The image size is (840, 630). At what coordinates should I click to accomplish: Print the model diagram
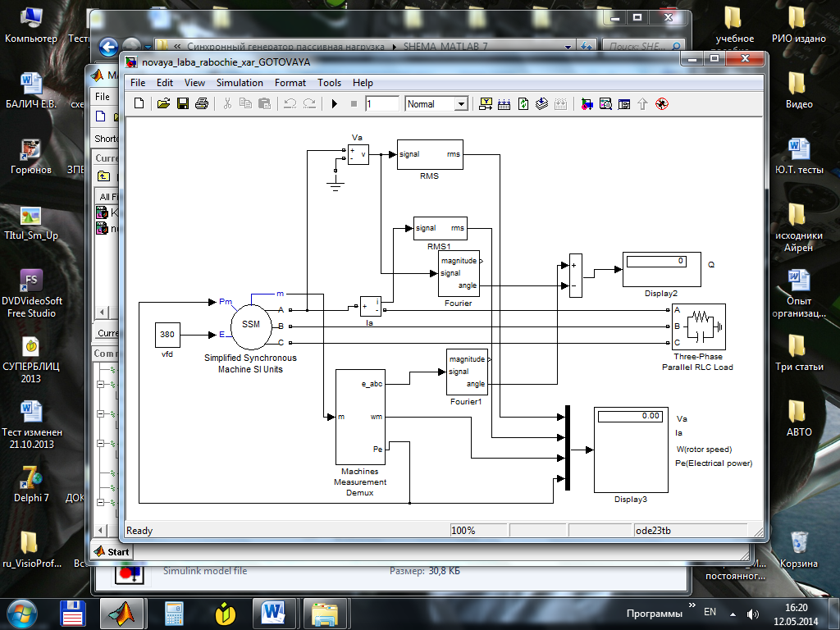point(202,103)
